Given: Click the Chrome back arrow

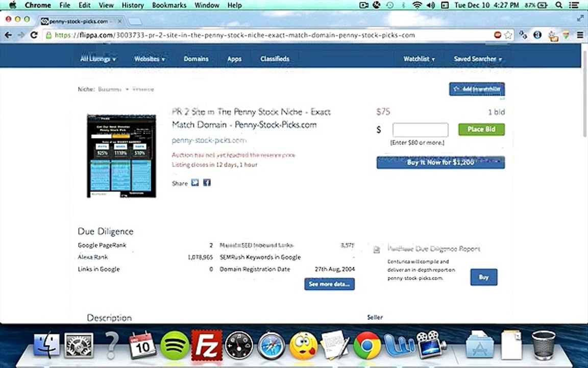Looking at the screenshot, I should coord(8,35).
